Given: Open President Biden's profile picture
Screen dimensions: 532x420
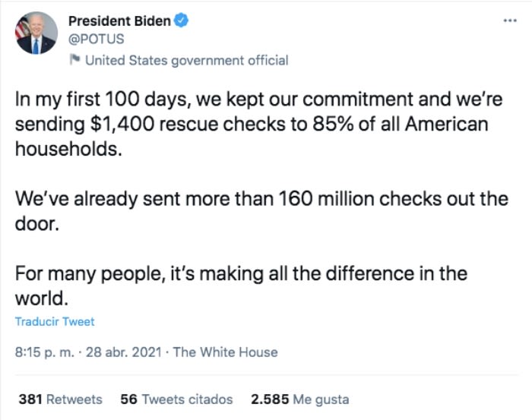Looking at the screenshot, I should [36, 33].
